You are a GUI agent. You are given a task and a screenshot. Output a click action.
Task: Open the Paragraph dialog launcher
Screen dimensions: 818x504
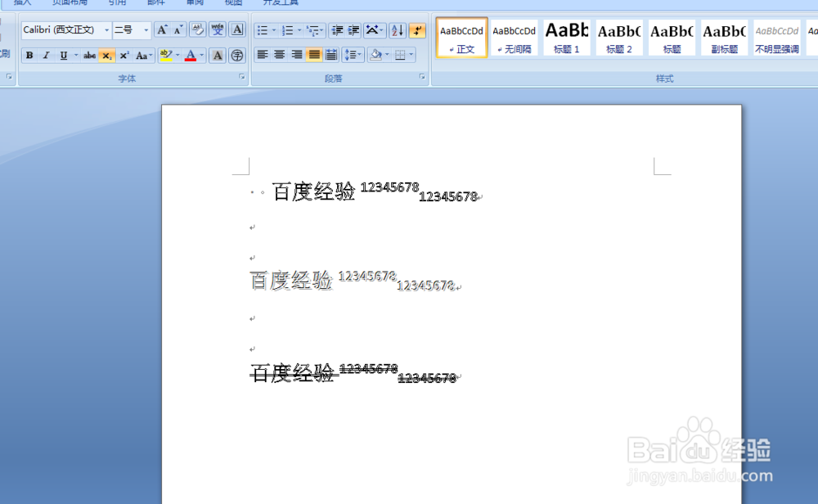pos(422,77)
